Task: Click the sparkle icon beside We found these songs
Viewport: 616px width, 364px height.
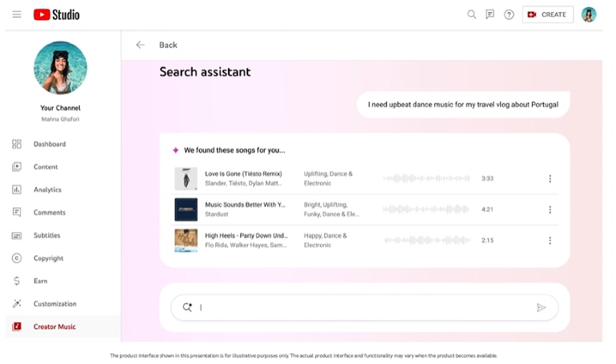Action: (x=176, y=150)
